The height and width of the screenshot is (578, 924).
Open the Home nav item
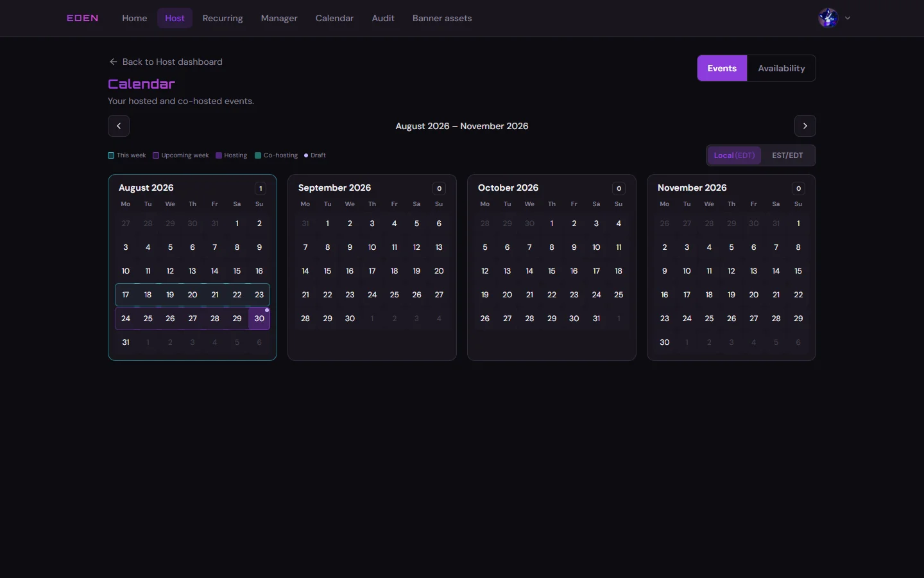135,18
